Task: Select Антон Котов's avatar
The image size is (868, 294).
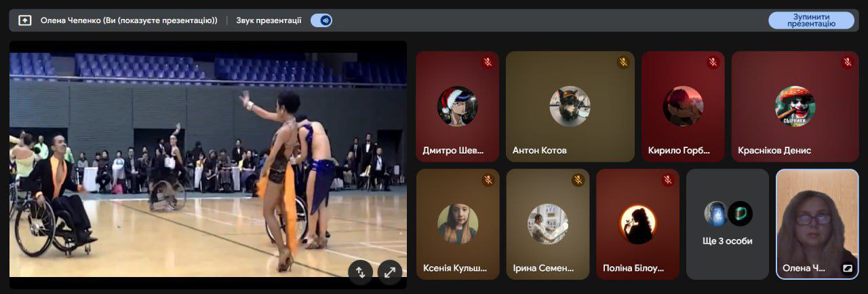Action: (x=570, y=106)
